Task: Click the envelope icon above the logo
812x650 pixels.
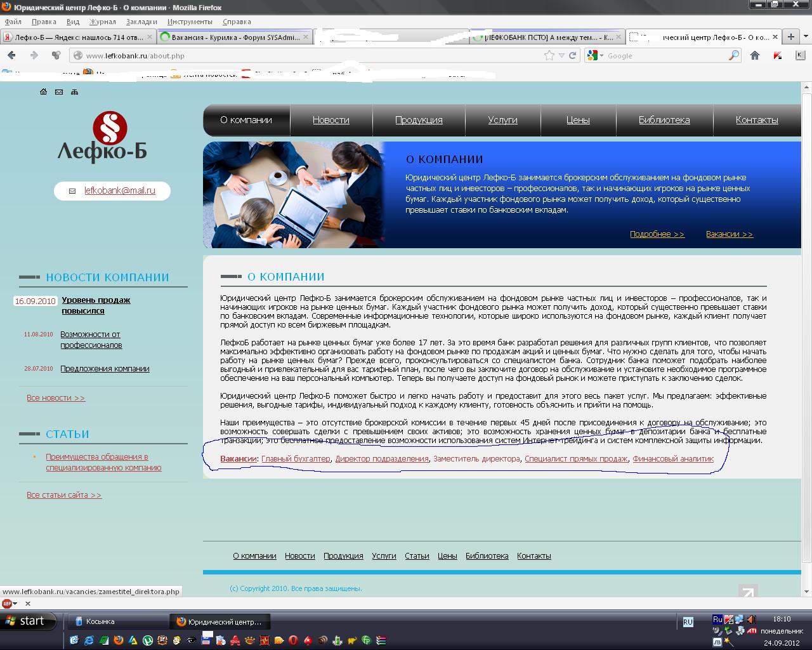Action: 59,92
